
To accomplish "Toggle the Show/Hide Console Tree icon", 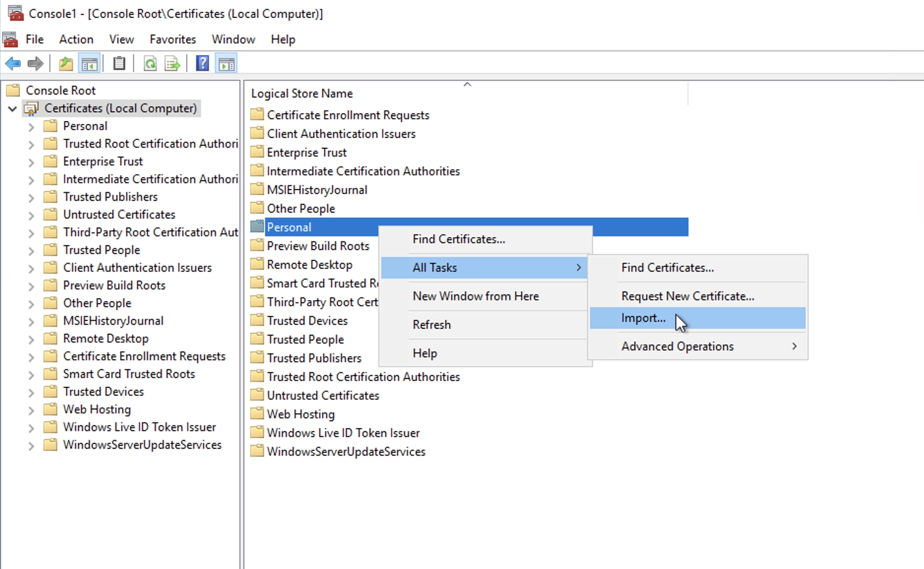I will (x=90, y=63).
